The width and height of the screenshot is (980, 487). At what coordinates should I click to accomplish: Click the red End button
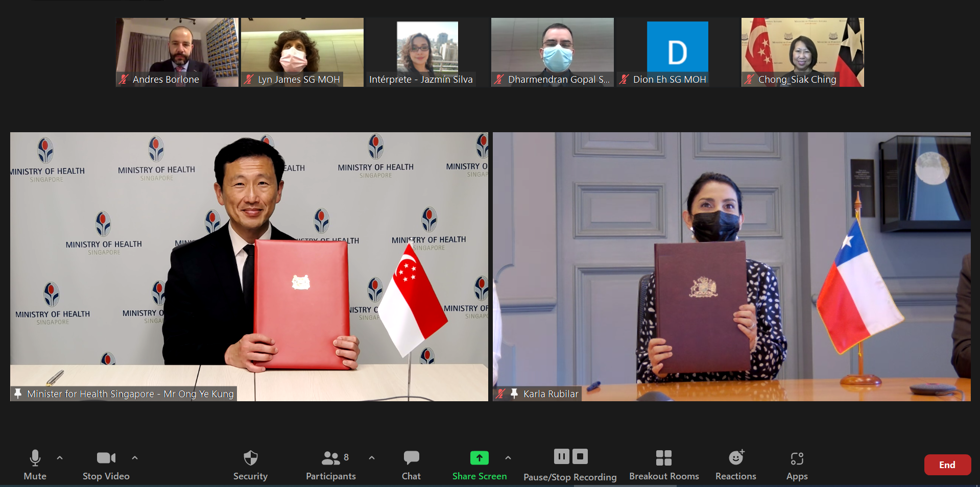[947, 465]
